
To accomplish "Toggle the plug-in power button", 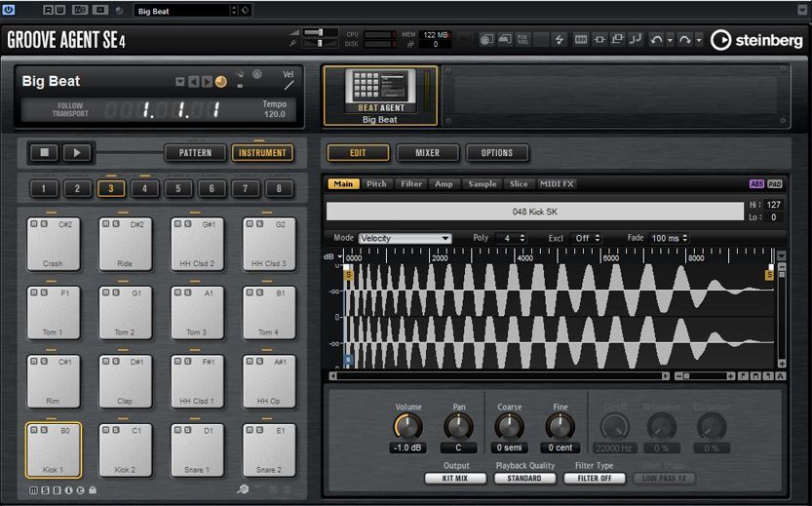I will (x=8, y=10).
